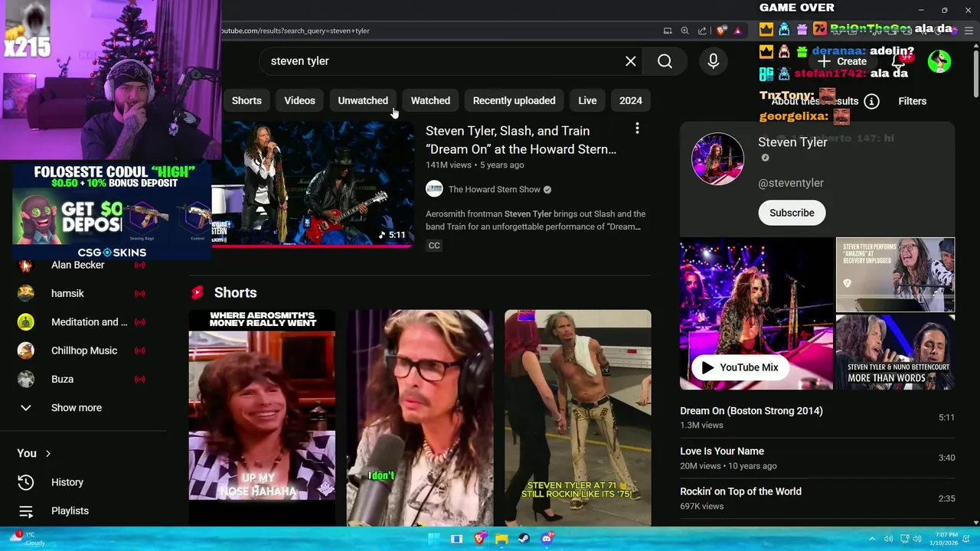Image resolution: width=980 pixels, height=551 pixels.
Task: Start voice search with the microphone icon
Action: click(714, 61)
